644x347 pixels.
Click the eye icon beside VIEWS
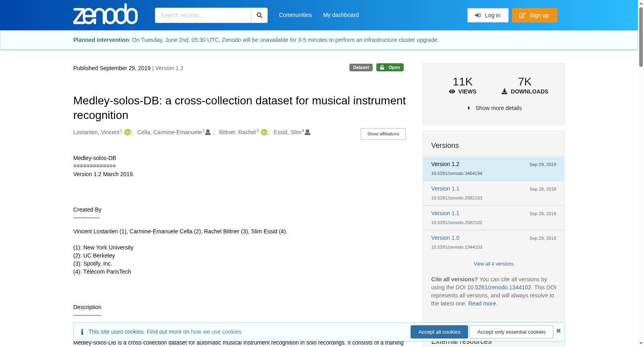pyautogui.click(x=452, y=91)
